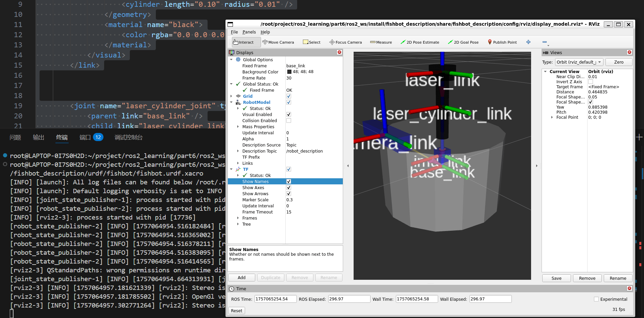Expand the Frames tree under TF
This screenshot has height=318, width=644.
click(x=238, y=218)
